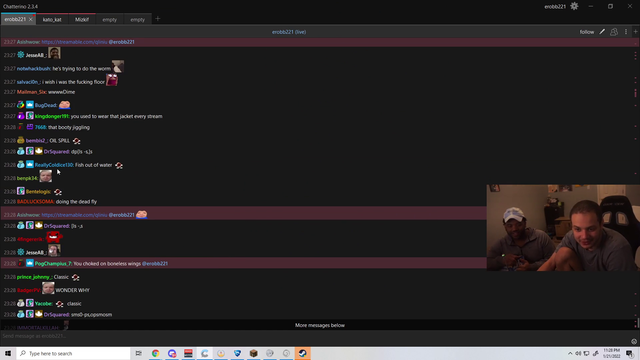Open brown block icon on taskbar
Screen dimensions: 640x360
coord(253,353)
